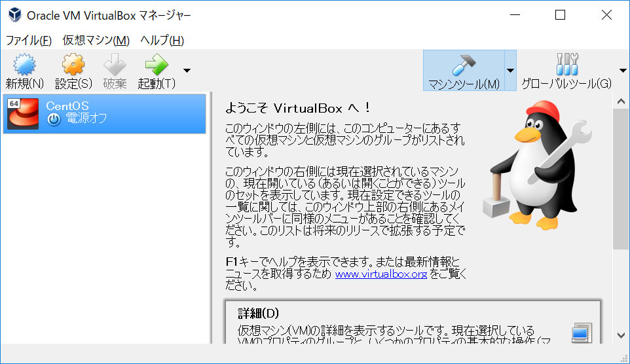Close the VirtualBox Manager window
630x364 pixels.
pyautogui.click(x=606, y=15)
